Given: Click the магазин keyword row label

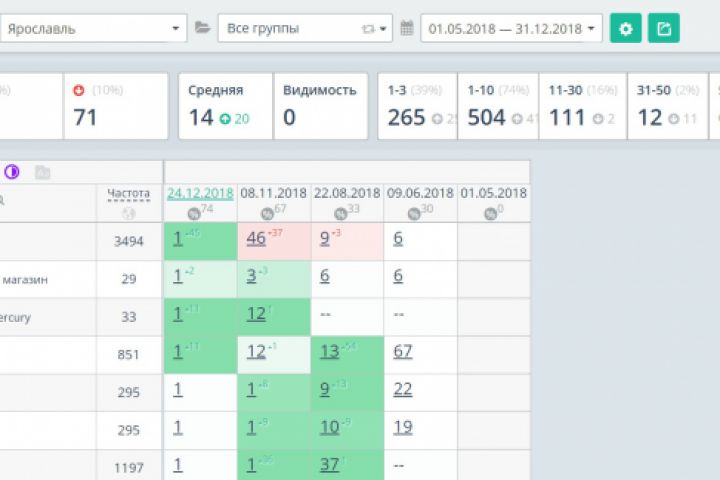Looking at the screenshot, I should (25, 280).
